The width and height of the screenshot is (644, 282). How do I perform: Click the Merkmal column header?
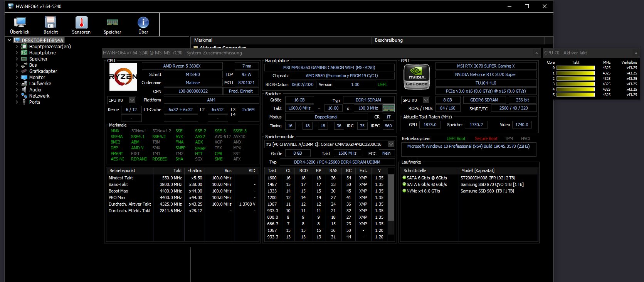point(281,40)
